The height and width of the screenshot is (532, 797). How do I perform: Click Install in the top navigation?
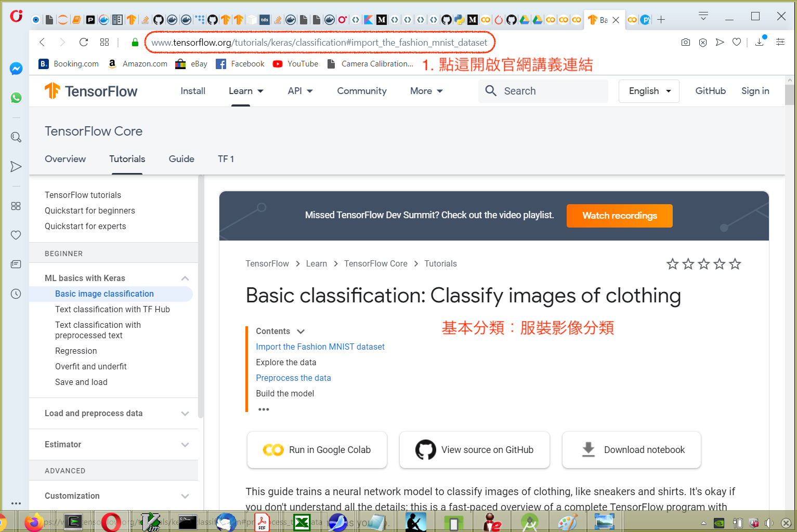pos(193,91)
